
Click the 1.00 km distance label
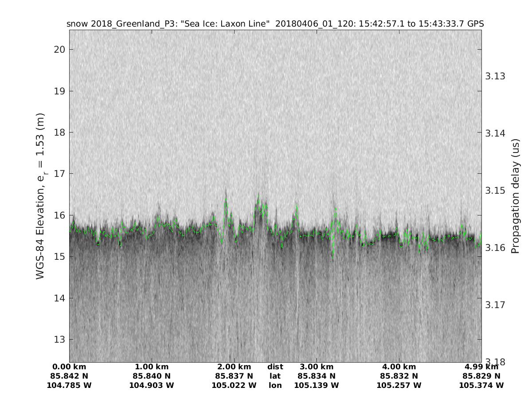tap(152, 367)
